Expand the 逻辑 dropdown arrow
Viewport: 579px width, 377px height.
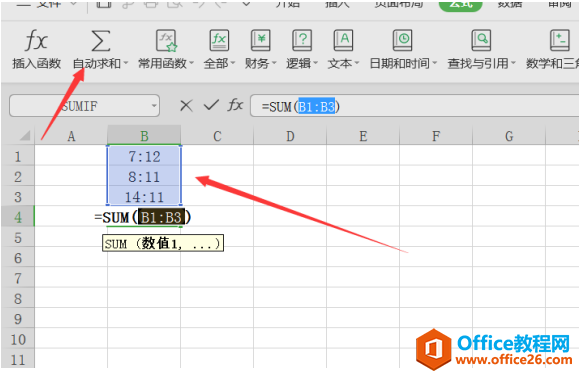[x=316, y=64]
